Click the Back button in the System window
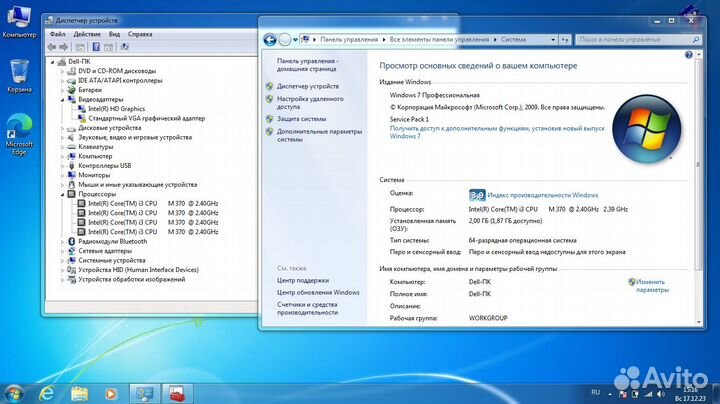 [x=270, y=40]
